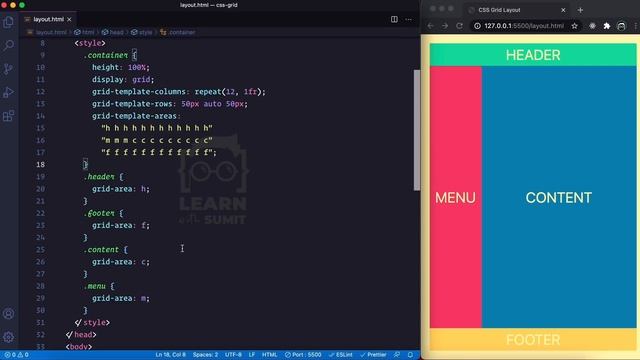Open the notifications bell icon
The width and height of the screenshot is (640, 360).
tap(410, 355)
